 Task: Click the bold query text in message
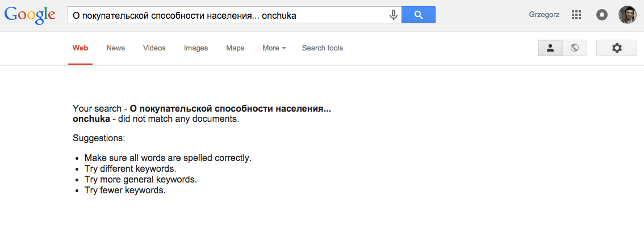202,114
